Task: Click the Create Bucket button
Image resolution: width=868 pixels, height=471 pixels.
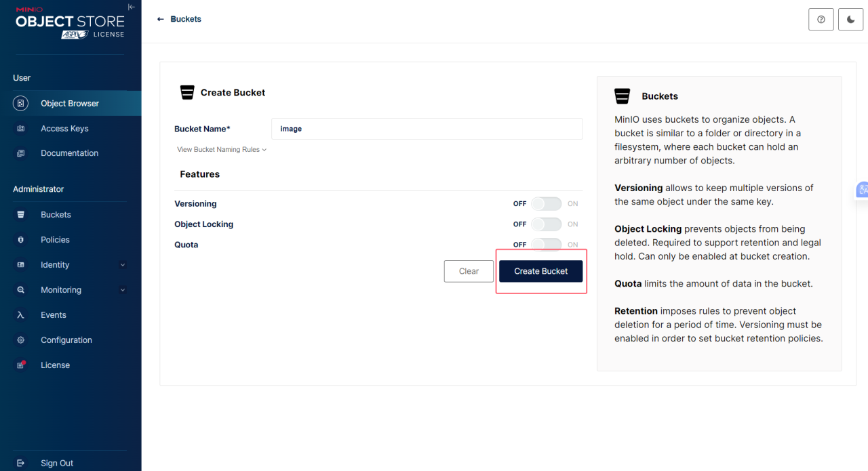Action: pyautogui.click(x=541, y=271)
